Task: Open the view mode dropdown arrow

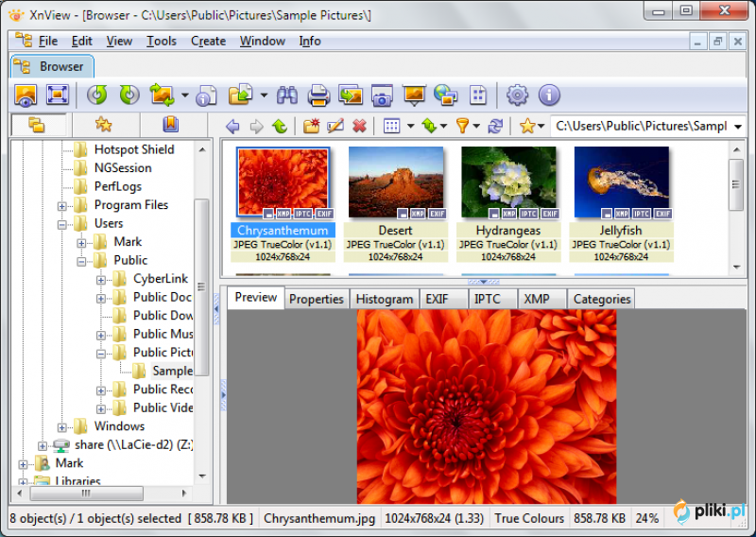Action: [410, 127]
